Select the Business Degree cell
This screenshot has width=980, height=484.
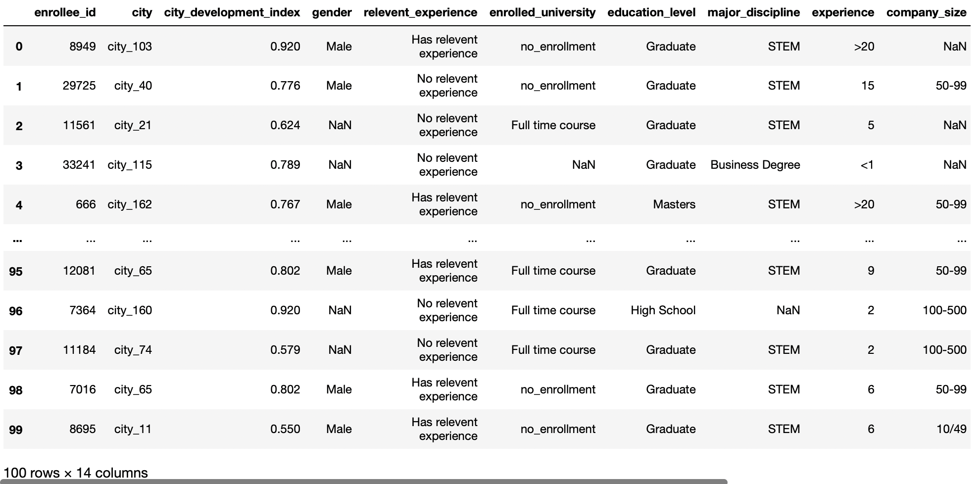[755, 165]
